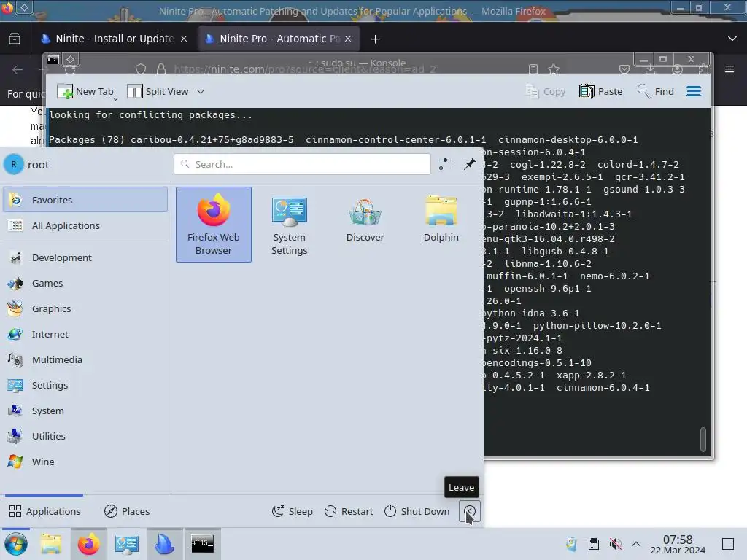Click Konsole terminal scrollbar handle
Screen dimensions: 747x560
pos(703,439)
